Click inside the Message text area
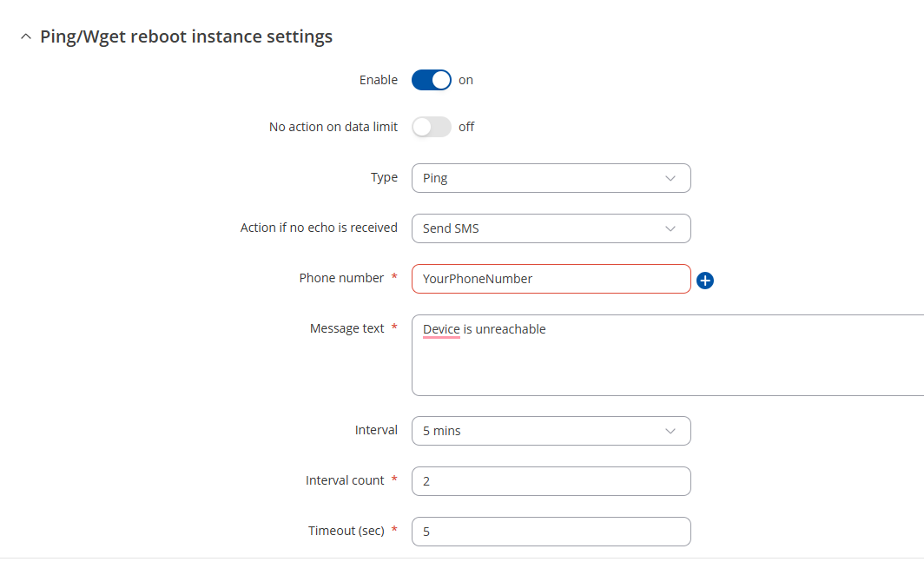This screenshot has width=924, height=562. point(668,355)
